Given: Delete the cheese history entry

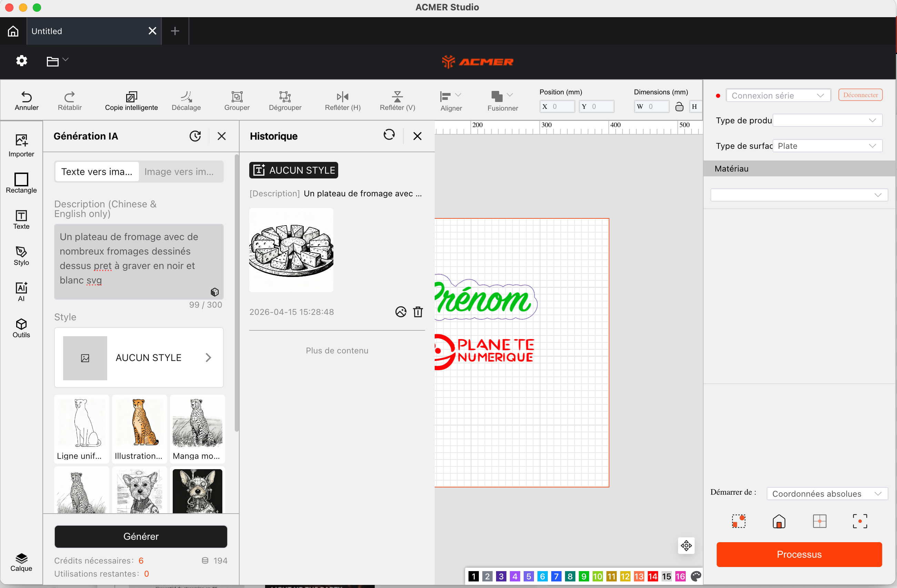Looking at the screenshot, I should (417, 311).
